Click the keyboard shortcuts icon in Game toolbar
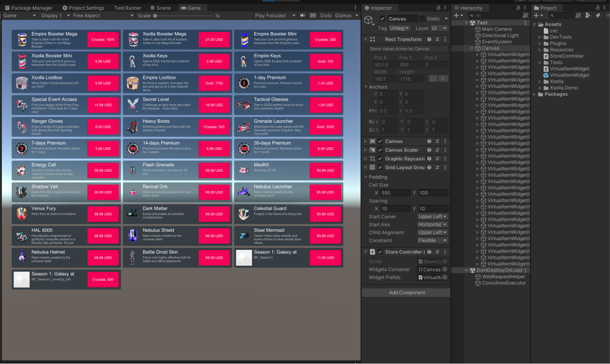This screenshot has width=610, height=364. [x=312, y=16]
